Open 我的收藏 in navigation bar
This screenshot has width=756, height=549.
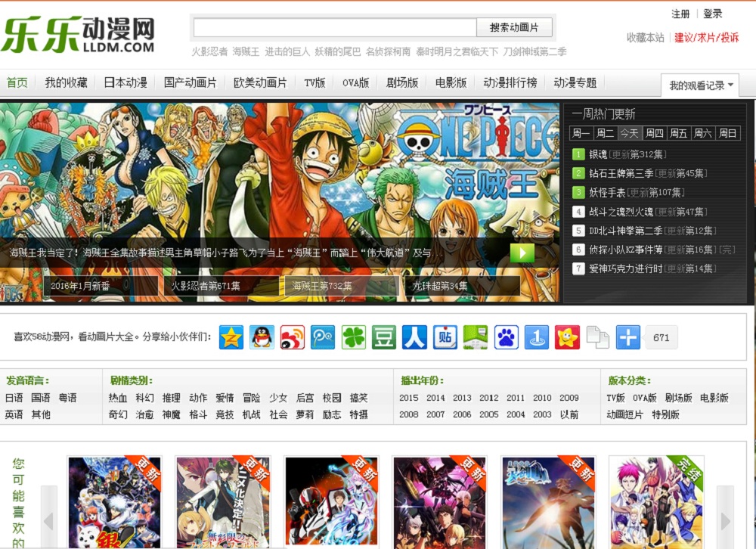click(66, 82)
